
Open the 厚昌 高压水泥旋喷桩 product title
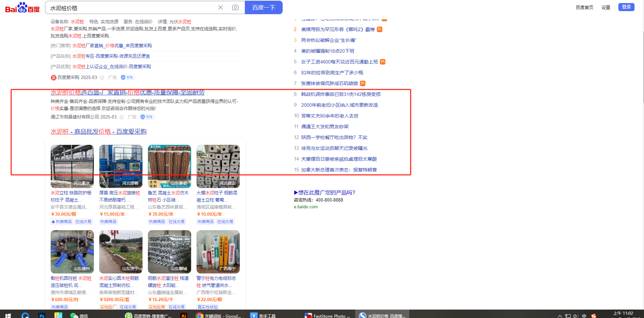pyautogui.click(x=120, y=196)
